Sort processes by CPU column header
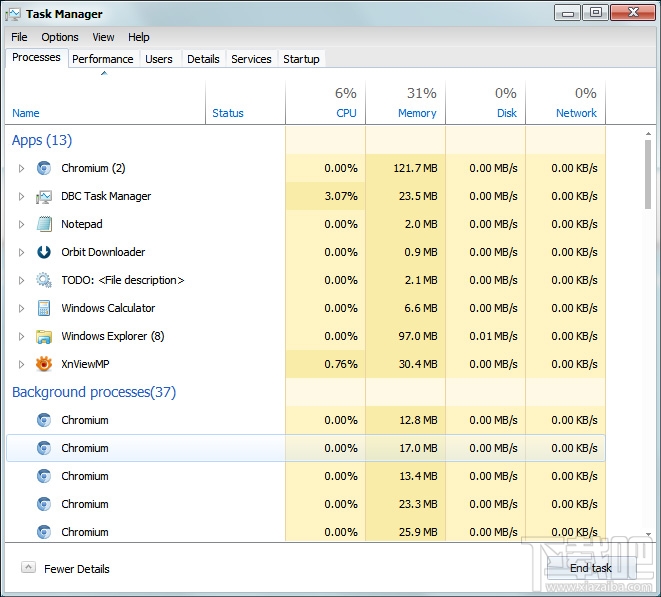The image size is (661, 597). point(346,113)
